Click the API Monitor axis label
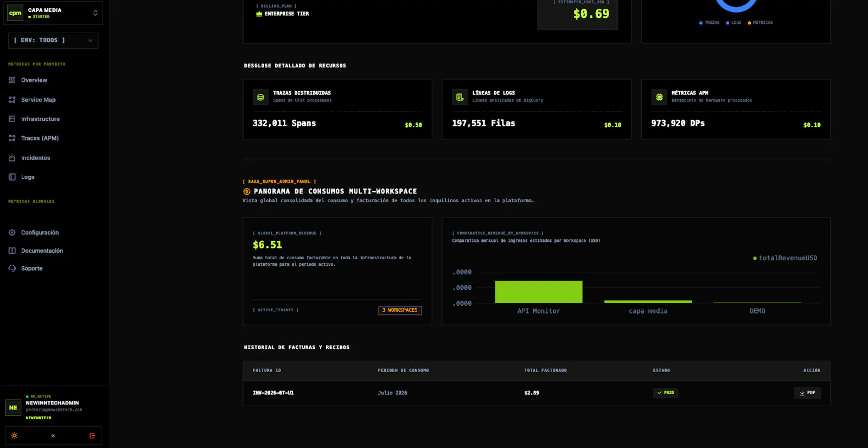Viewport: 868px width, 448px height. pos(539,311)
